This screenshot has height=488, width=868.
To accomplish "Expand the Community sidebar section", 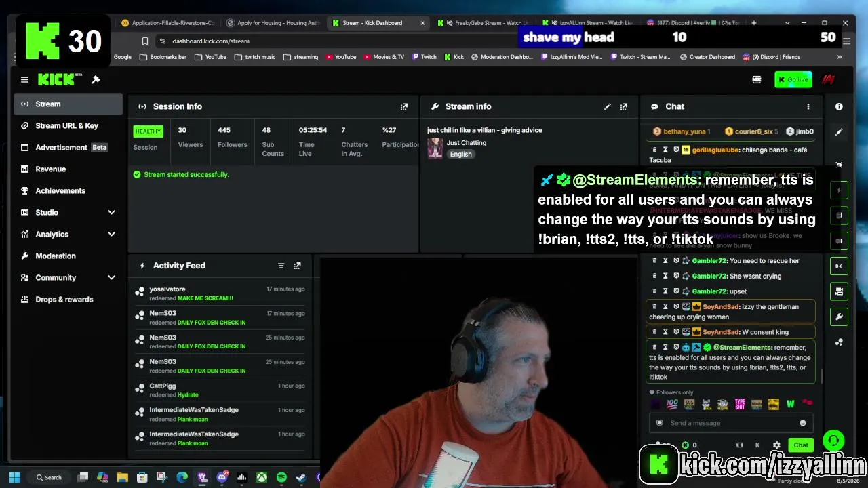I will point(68,278).
